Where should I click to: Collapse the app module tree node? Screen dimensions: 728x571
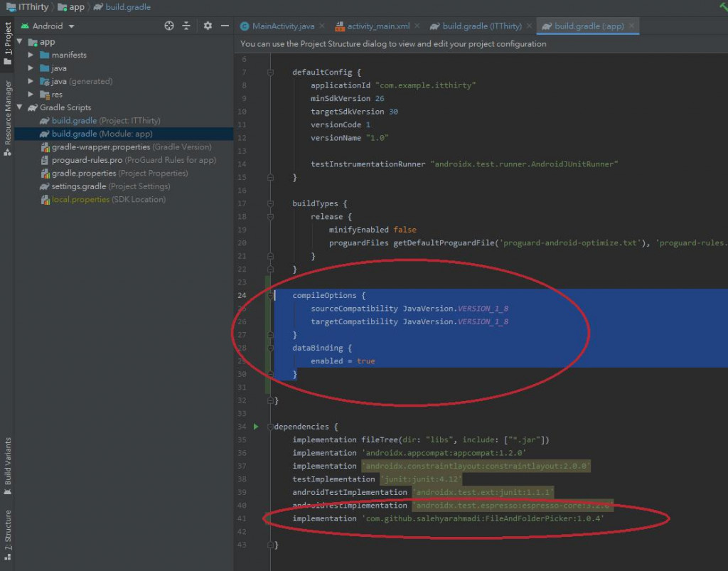[19, 42]
